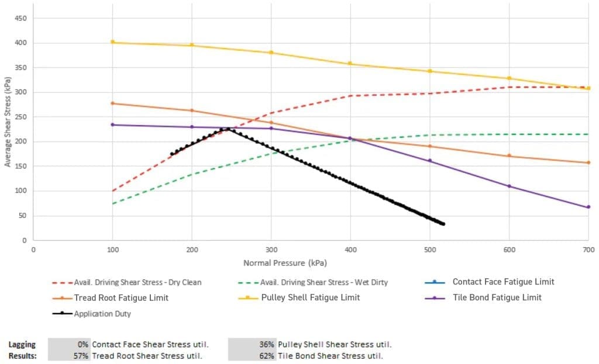Select the Normal Pressure (kPa) axis title
This screenshot has height=364, width=599.
click(x=285, y=264)
